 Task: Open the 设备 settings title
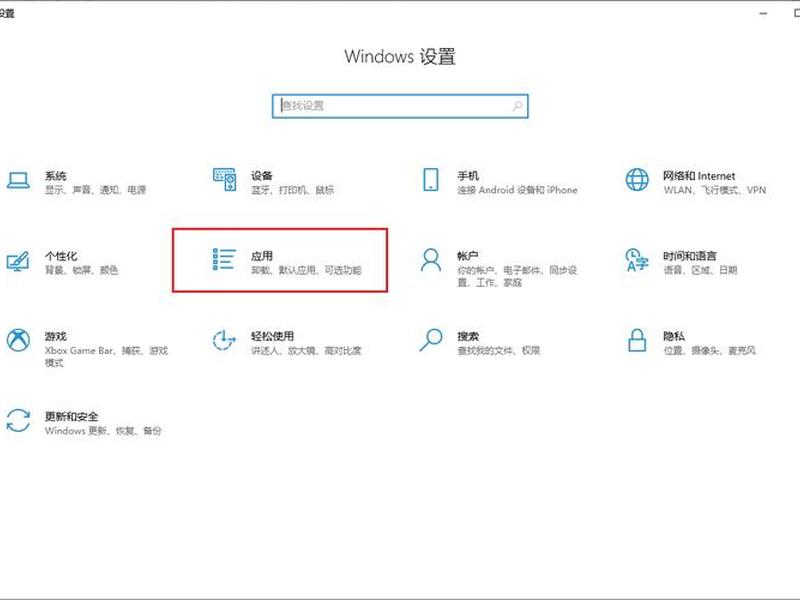pos(262,176)
